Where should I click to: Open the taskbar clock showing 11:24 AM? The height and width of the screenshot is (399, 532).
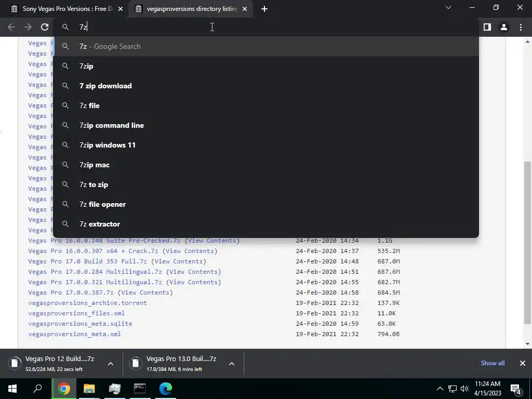(x=487, y=389)
